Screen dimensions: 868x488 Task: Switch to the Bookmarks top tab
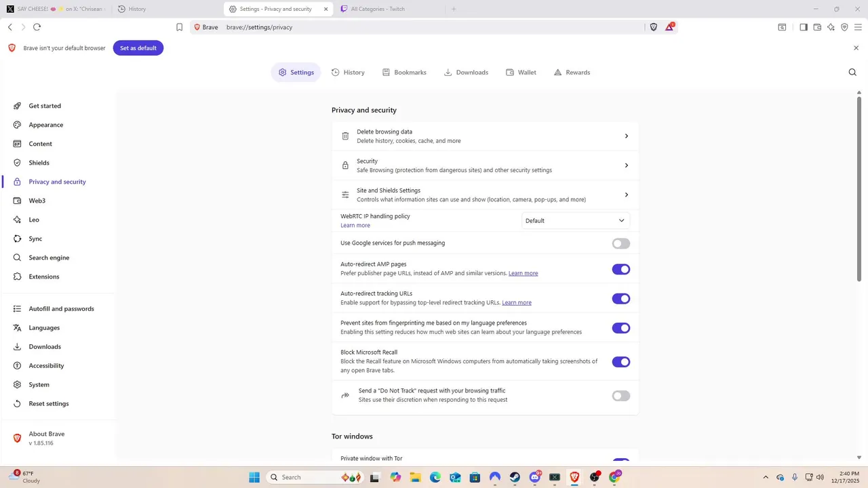(404, 72)
